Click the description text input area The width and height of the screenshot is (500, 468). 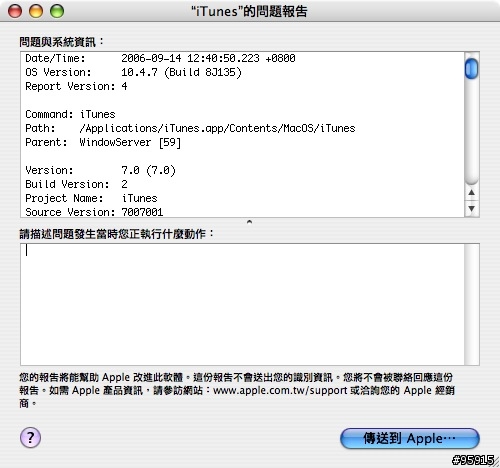[x=242, y=304]
